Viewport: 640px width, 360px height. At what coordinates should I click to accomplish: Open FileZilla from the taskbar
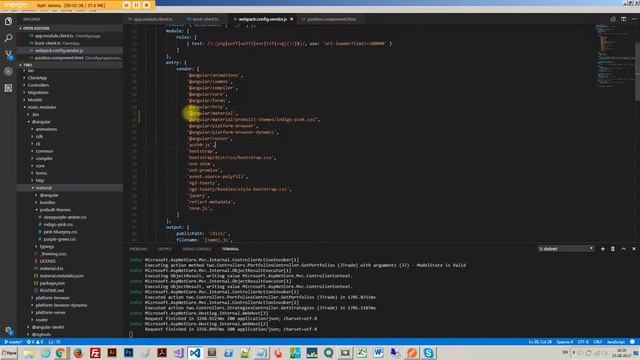click(x=95, y=353)
